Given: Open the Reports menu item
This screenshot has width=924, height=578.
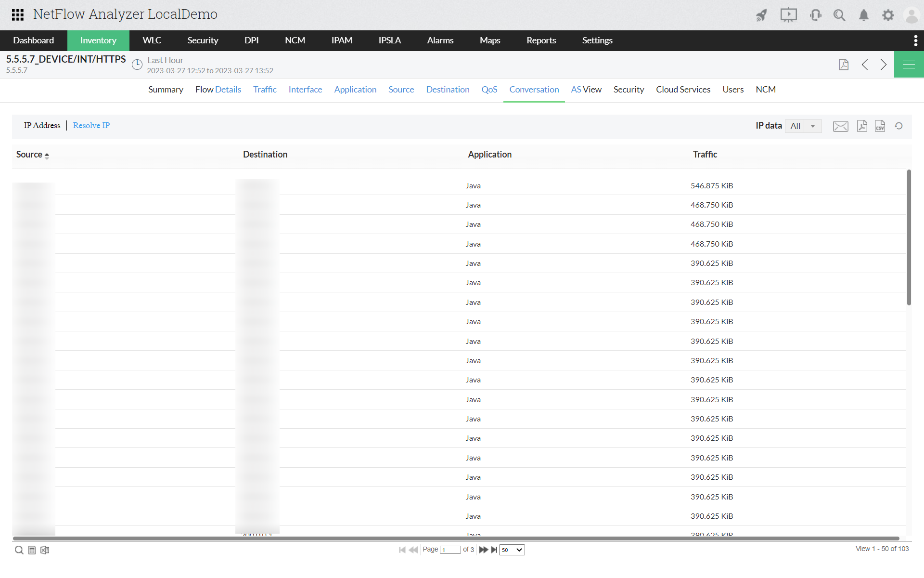Looking at the screenshot, I should click(x=541, y=40).
